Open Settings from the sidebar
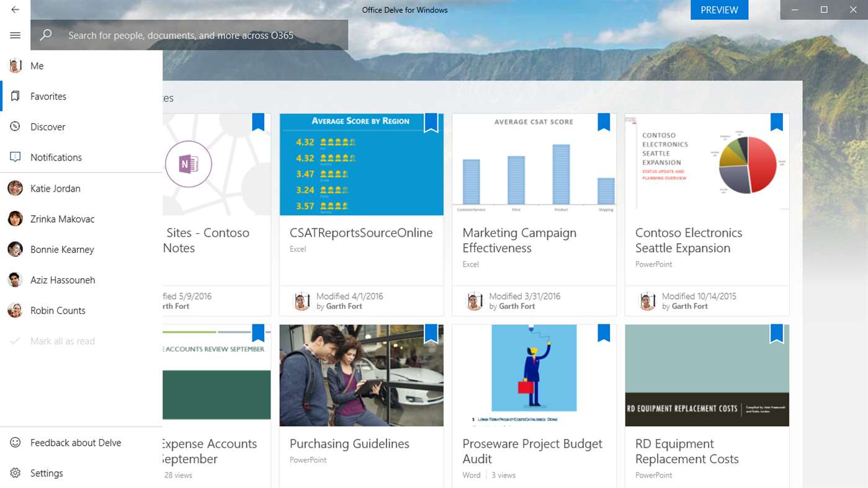 (81, 473)
